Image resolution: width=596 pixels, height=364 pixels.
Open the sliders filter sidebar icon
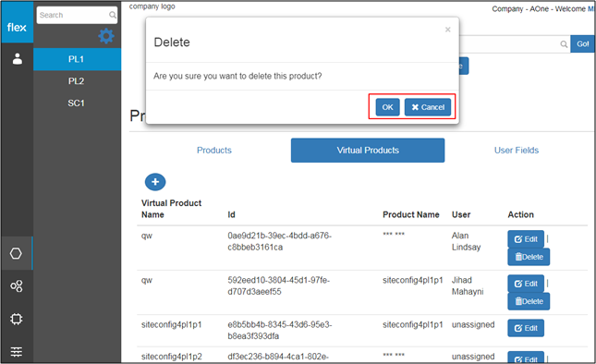17,351
